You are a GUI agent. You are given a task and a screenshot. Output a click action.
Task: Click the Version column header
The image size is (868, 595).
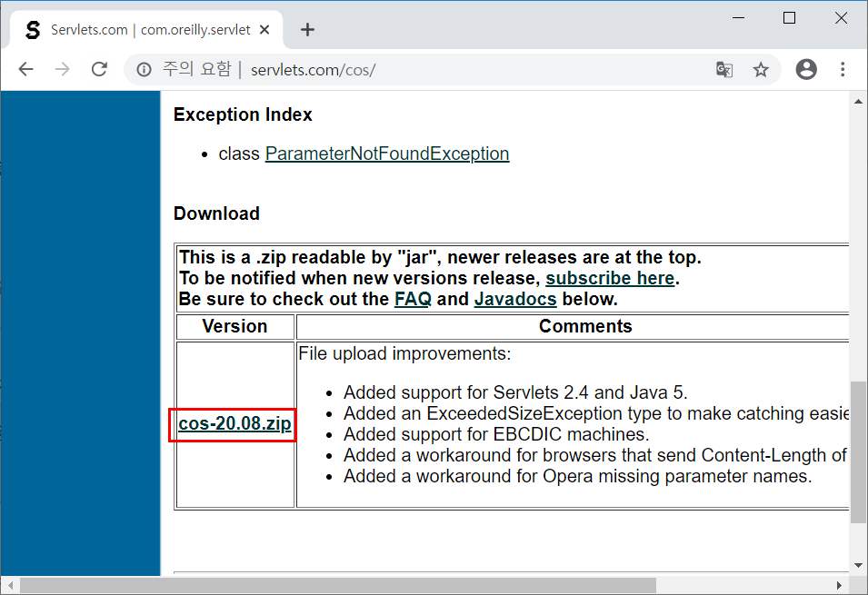pyautogui.click(x=234, y=326)
